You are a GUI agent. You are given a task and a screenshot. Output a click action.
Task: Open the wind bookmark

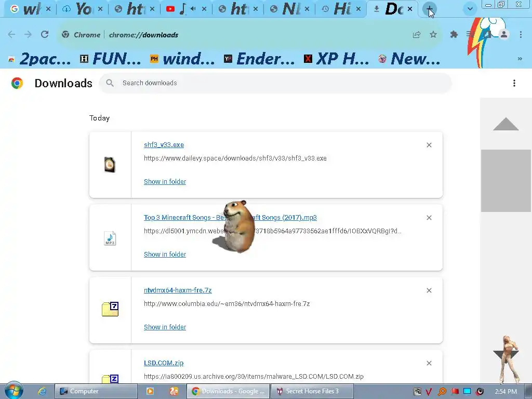pyautogui.click(x=182, y=59)
